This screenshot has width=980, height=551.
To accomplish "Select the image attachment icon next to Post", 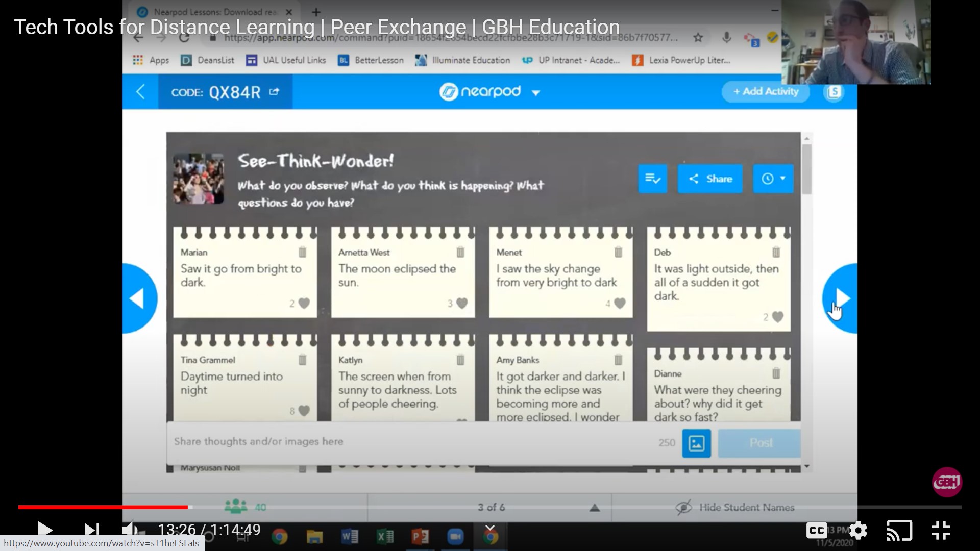I will click(x=696, y=443).
